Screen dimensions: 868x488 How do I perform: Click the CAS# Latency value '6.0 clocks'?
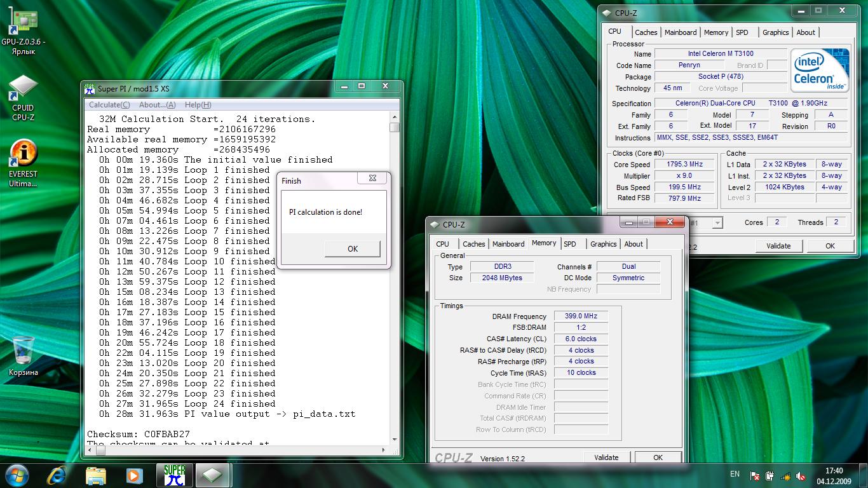pyautogui.click(x=581, y=339)
